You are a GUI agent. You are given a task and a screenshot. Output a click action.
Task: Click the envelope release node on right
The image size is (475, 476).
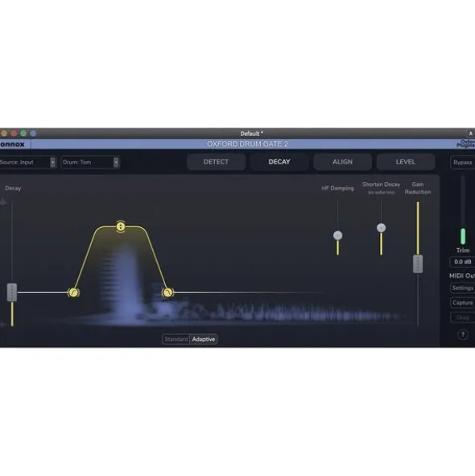(167, 292)
